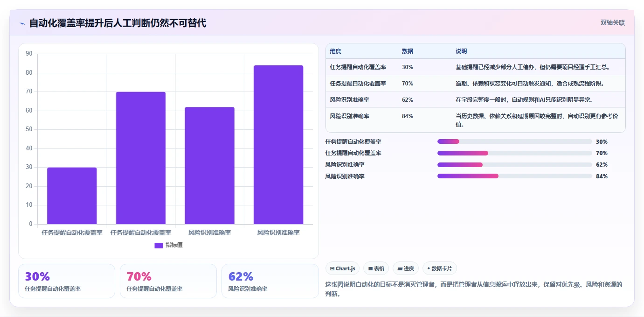Viewport: 644px width, 317px height.
Task: Open the 30% stat card
Action: [x=67, y=281]
